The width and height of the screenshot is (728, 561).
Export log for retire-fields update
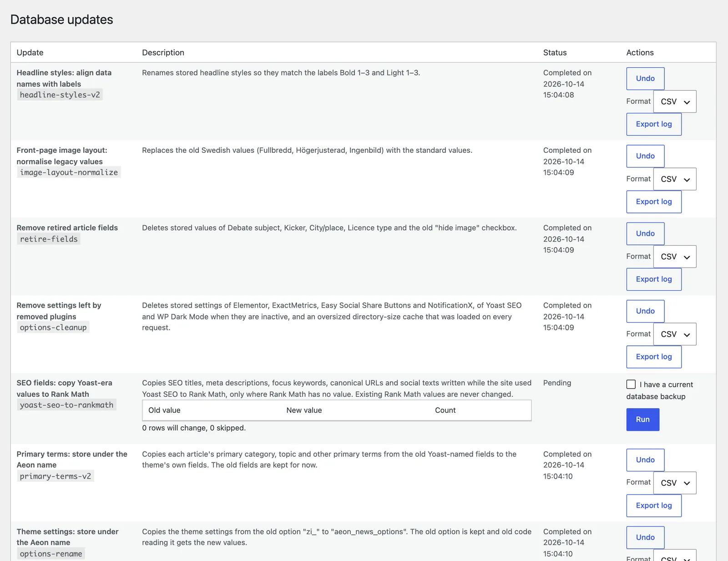[654, 279]
